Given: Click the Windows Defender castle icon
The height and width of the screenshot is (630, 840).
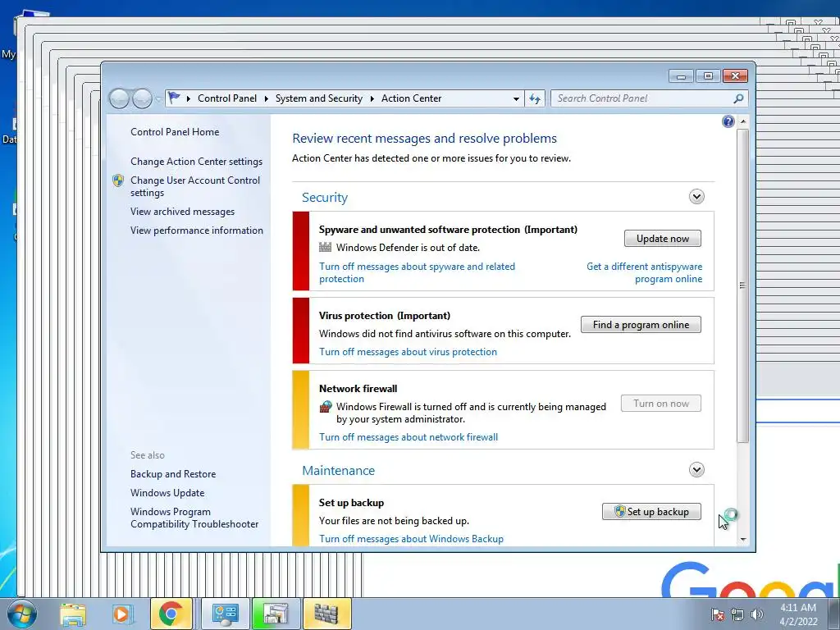Looking at the screenshot, I should click(x=325, y=247).
